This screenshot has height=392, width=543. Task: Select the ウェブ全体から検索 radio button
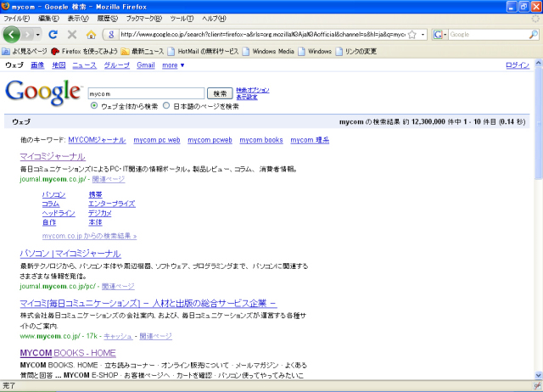point(94,105)
